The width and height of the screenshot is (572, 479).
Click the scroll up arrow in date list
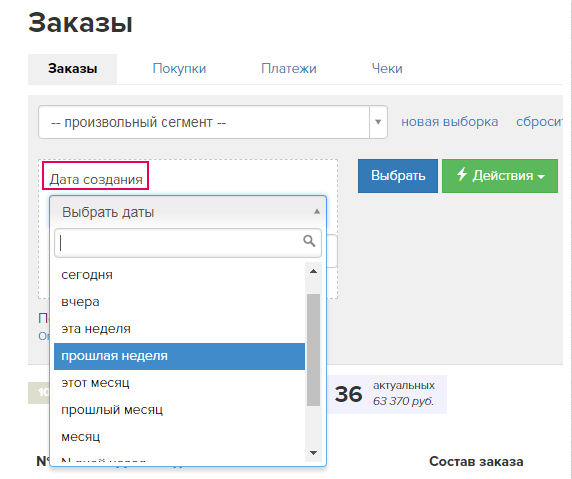tap(313, 271)
